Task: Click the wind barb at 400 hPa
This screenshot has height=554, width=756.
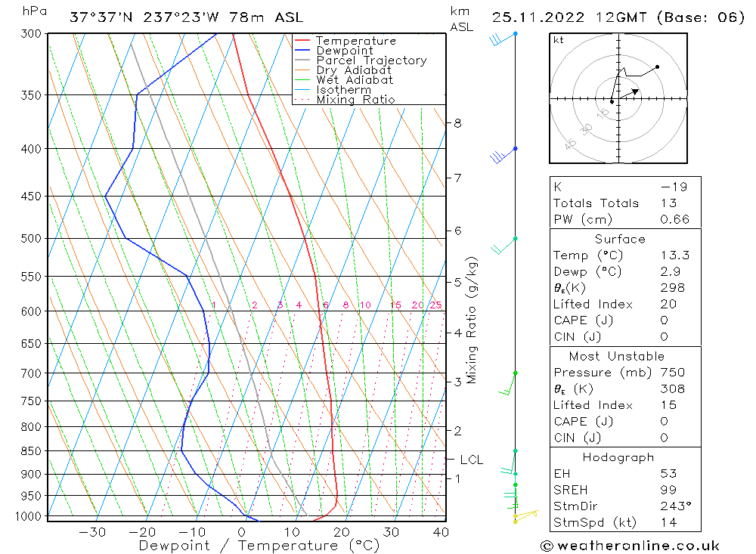Action: point(503,155)
